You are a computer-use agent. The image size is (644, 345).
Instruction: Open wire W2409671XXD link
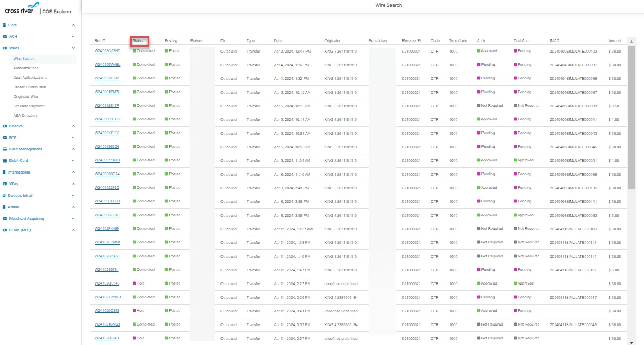107,160
